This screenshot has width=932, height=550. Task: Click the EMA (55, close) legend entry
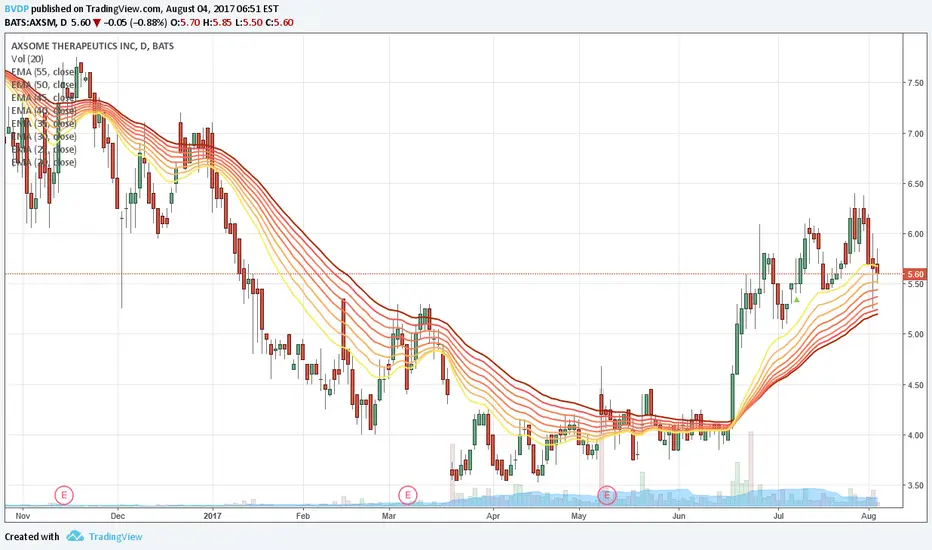tap(43, 72)
